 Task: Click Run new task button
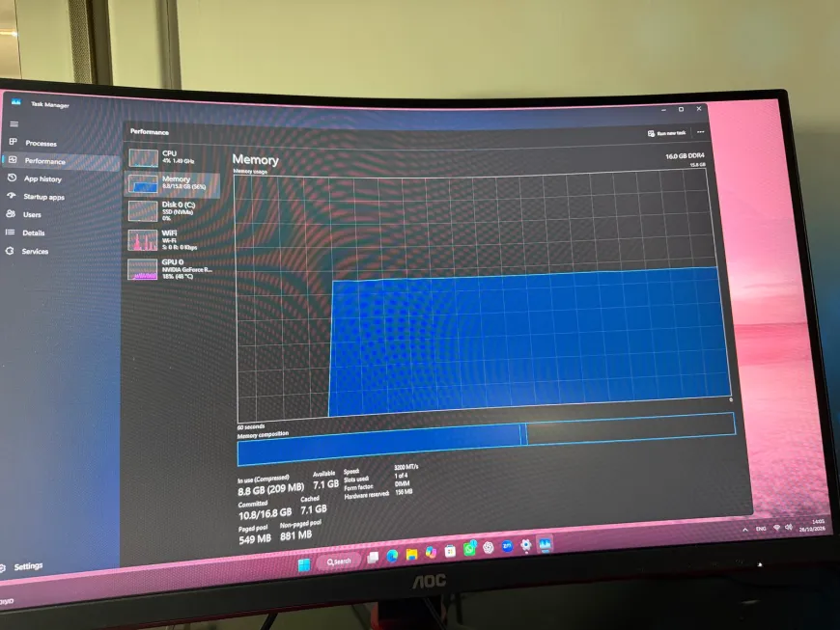pyautogui.click(x=666, y=133)
